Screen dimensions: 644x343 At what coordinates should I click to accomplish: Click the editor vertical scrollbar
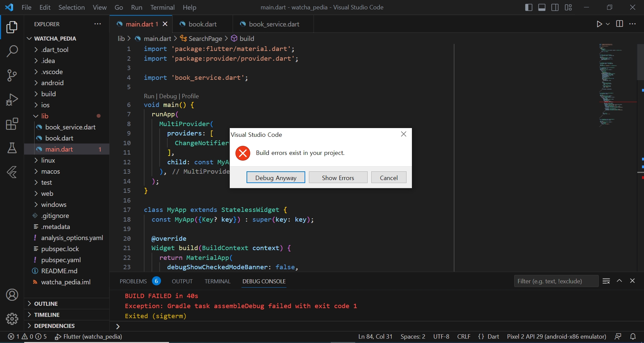pyautogui.click(x=640, y=62)
